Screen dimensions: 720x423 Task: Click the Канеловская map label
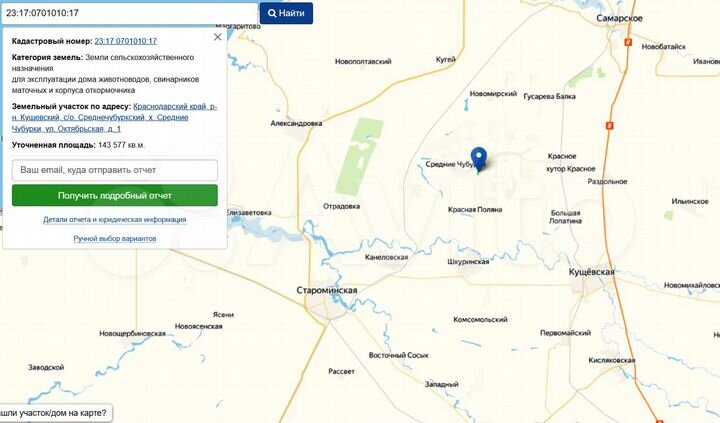point(386,257)
